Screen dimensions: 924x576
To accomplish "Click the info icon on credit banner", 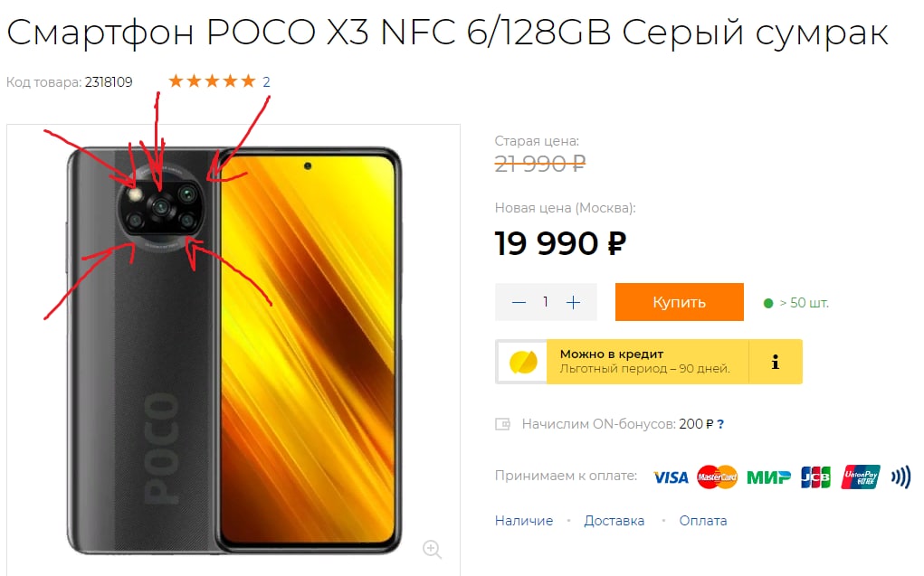I will [776, 362].
